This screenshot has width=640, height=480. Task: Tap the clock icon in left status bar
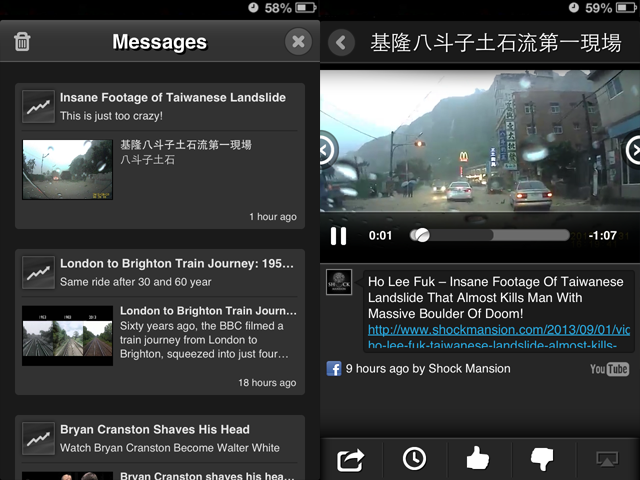(253, 7)
